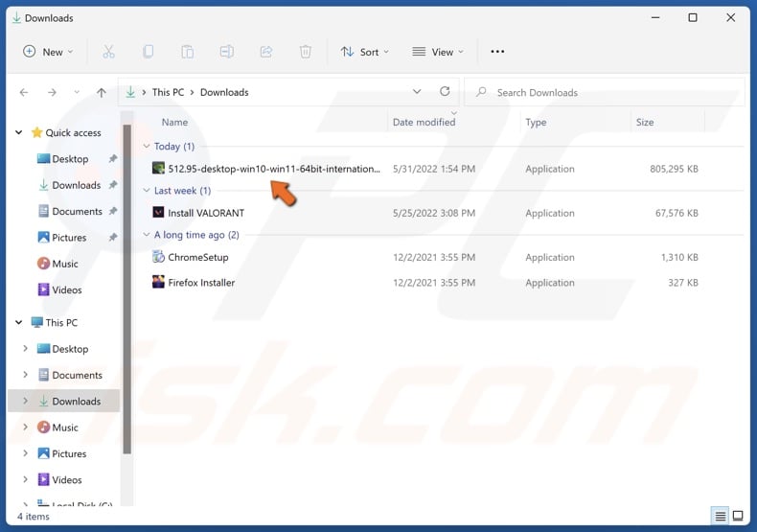Switch to details view icon in status bar

[x=720, y=516]
